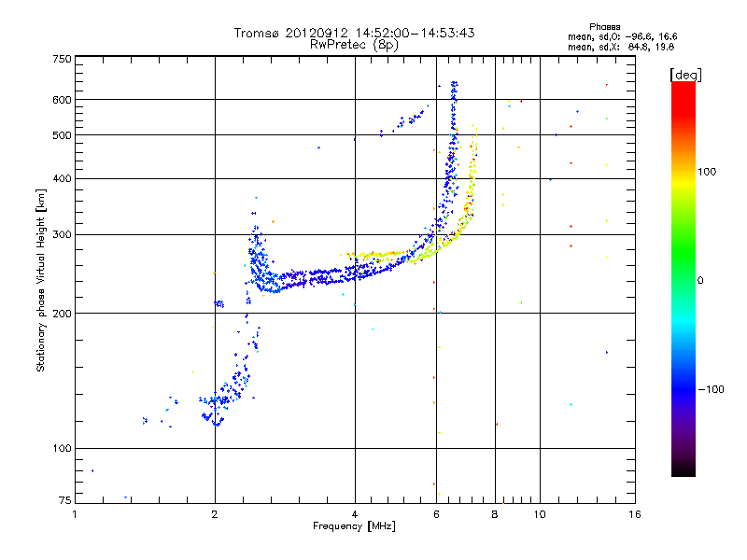
Task: Click the x-axis tick label "2"
Action: click(x=215, y=514)
